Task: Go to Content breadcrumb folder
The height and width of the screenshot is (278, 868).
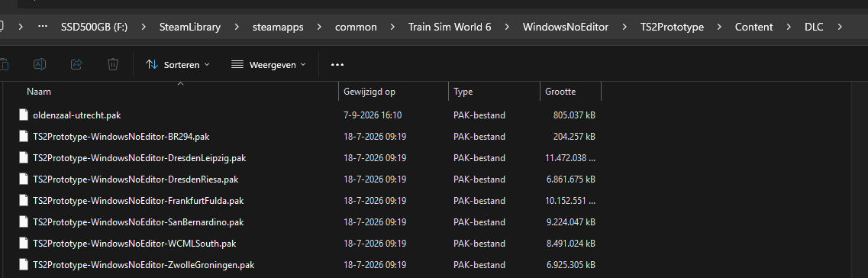Action: (x=754, y=27)
